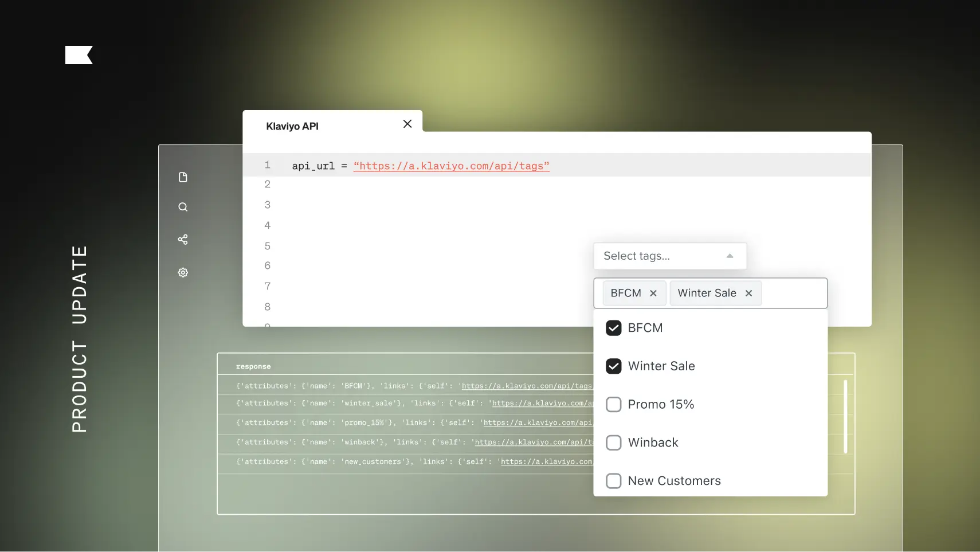Click the Klaviyo flag logo
This screenshot has height=552, width=980.
click(79, 55)
